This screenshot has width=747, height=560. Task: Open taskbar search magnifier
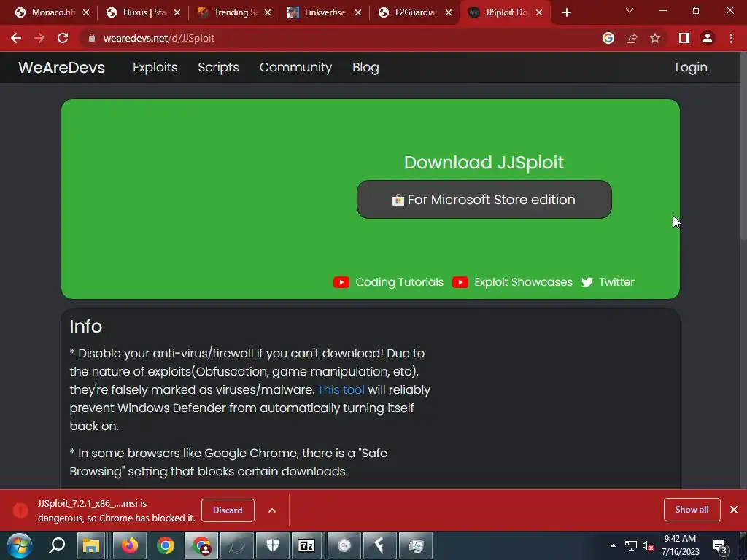pos(57,545)
